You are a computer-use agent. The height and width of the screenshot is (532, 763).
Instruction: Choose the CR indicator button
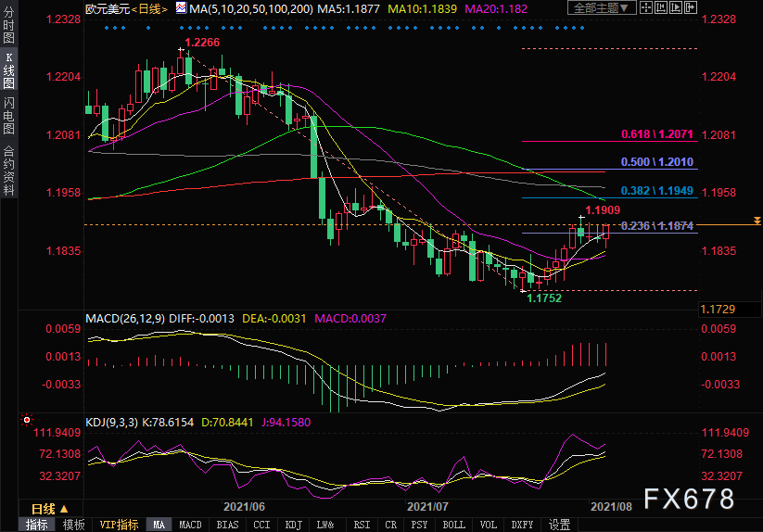390,525
